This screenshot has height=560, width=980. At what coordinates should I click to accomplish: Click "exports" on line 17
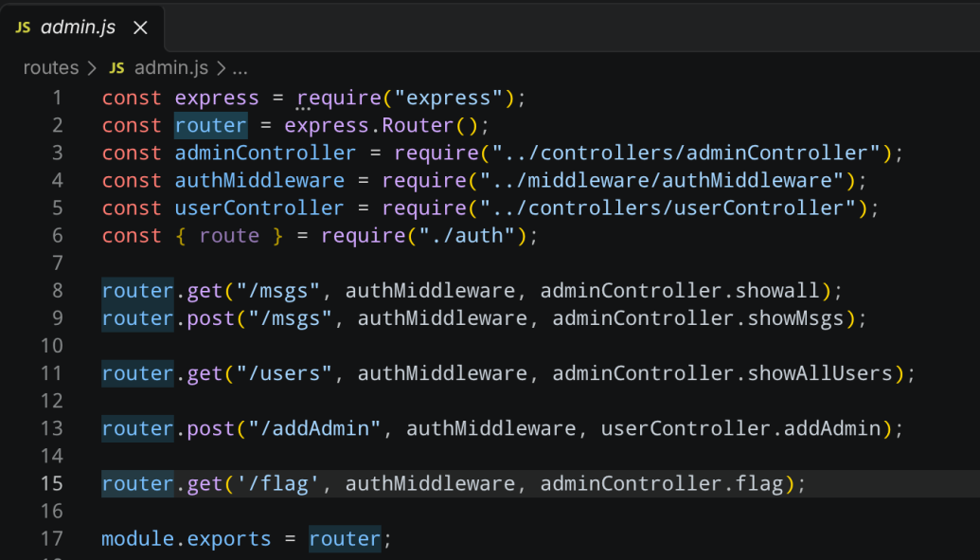(x=229, y=538)
